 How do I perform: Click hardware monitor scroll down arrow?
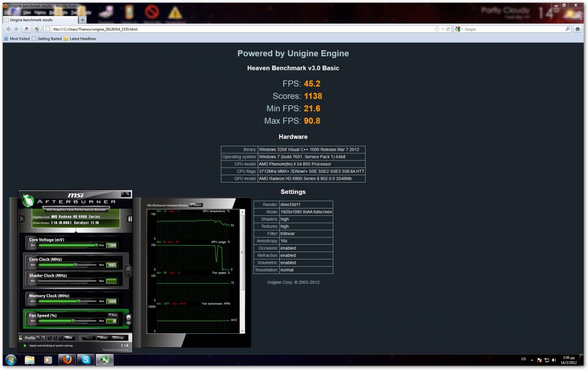(x=242, y=331)
